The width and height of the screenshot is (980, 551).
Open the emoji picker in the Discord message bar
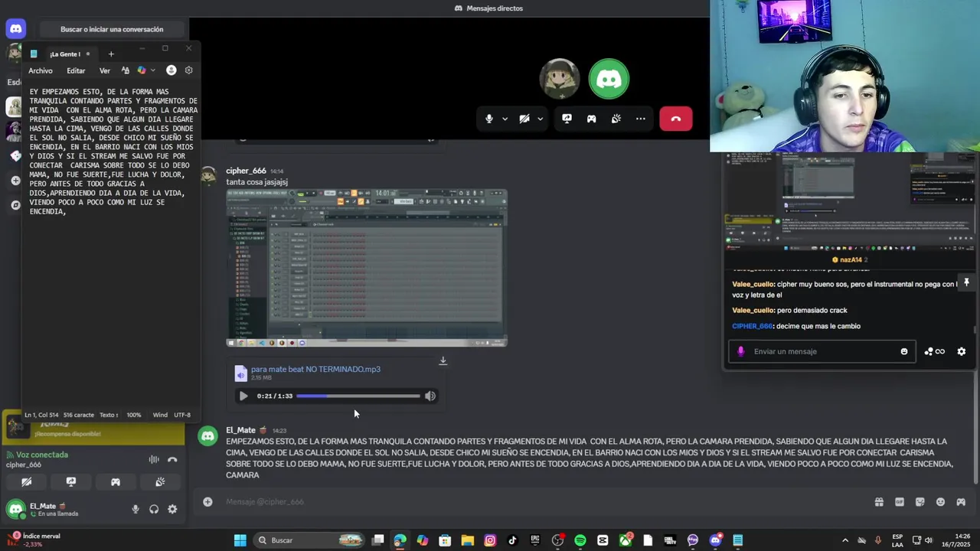point(940,502)
